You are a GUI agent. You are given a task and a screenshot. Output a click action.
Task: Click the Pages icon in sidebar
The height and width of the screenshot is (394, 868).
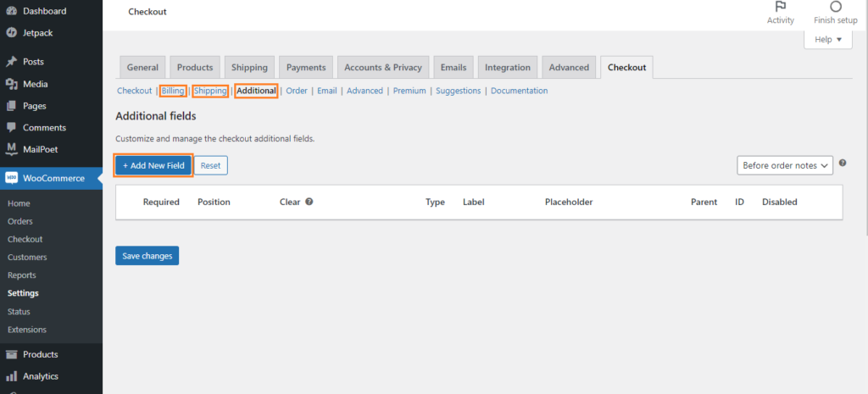pos(11,106)
